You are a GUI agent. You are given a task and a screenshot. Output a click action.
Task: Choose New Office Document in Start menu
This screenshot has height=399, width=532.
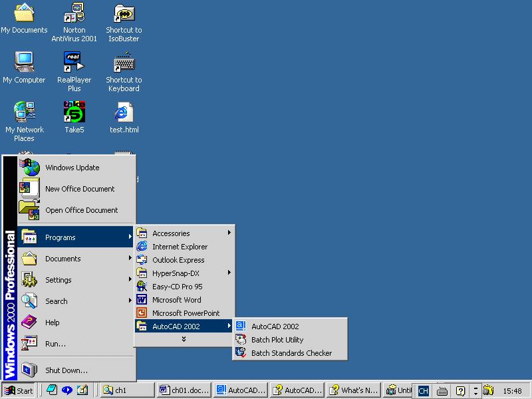coord(76,189)
